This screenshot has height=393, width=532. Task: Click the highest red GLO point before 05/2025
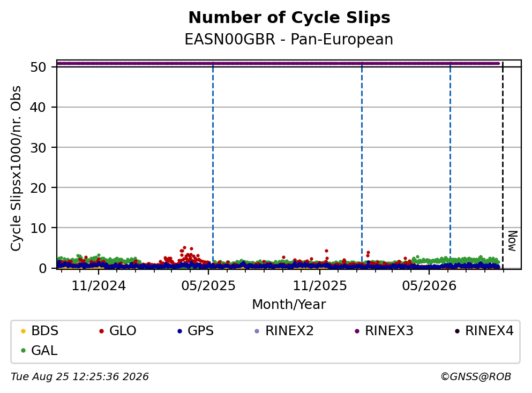[x=185, y=248]
